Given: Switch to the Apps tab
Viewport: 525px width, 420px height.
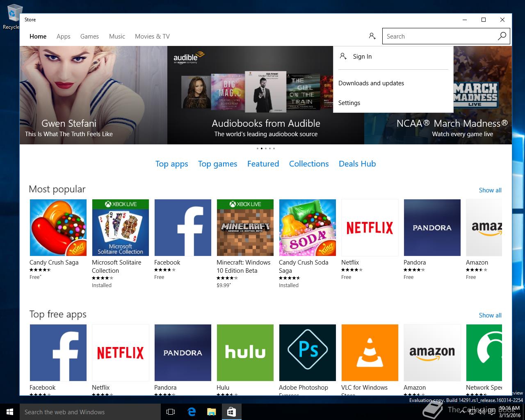Looking at the screenshot, I should coord(63,36).
